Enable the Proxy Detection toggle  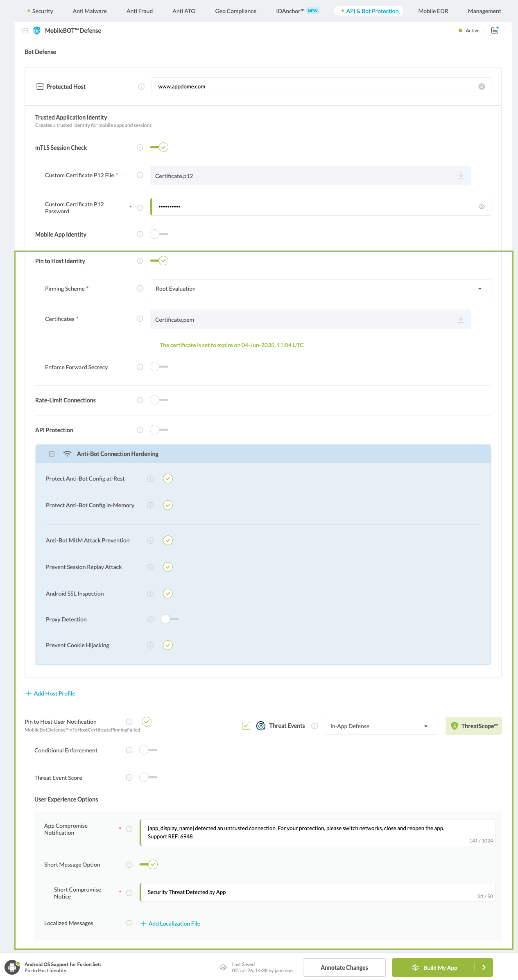point(170,619)
